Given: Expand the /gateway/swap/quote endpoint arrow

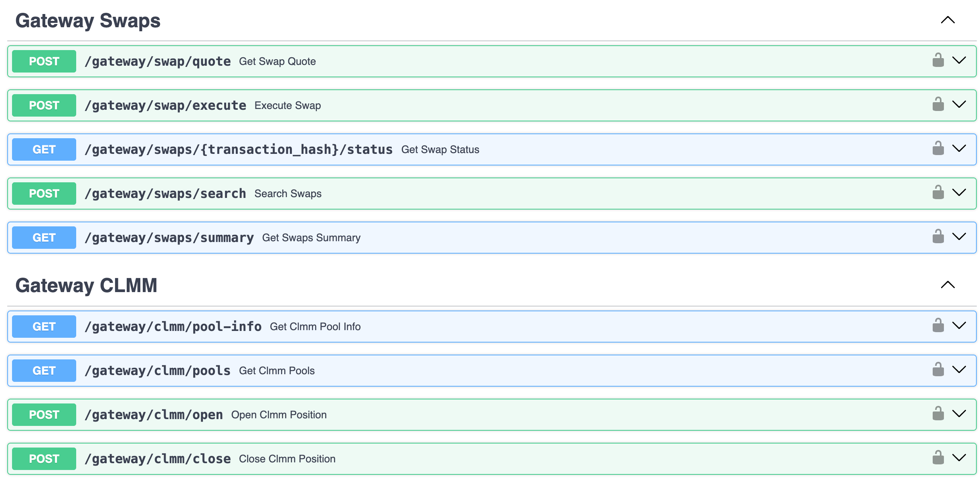Looking at the screenshot, I should 959,61.
